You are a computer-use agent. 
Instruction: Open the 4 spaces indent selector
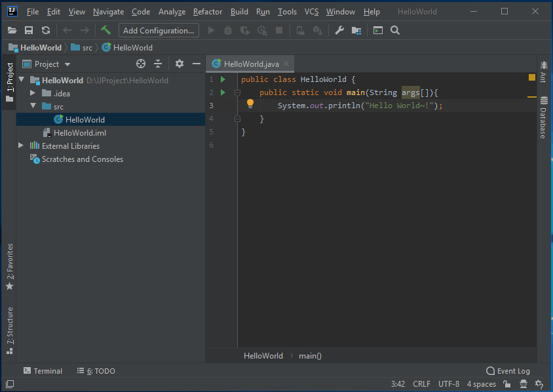click(x=481, y=384)
